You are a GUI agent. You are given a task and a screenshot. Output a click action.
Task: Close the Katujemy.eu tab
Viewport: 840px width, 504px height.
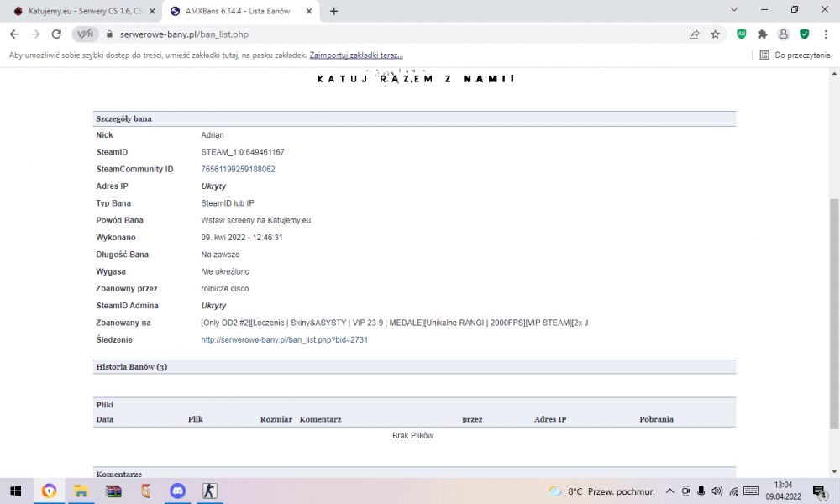[x=152, y=11]
